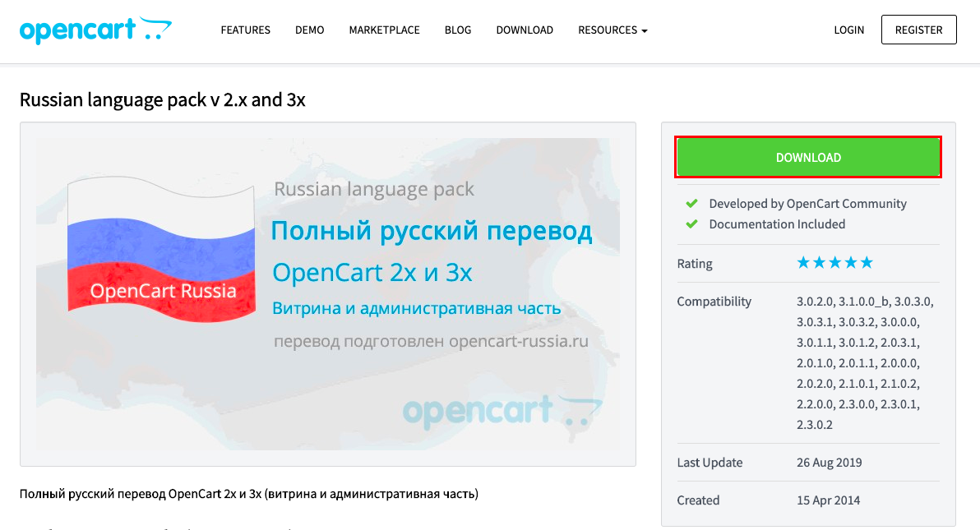Image resolution: width=980 pixels, height=530 pixels.
Task: Visit the Blog section
Action: tap(458, 30)
